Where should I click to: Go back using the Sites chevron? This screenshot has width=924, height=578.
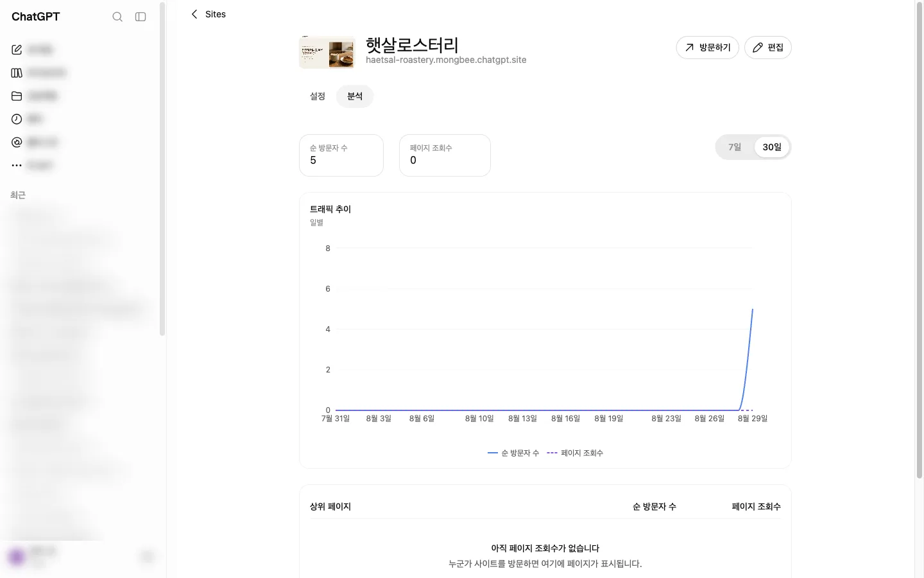(x=194, y=14)
